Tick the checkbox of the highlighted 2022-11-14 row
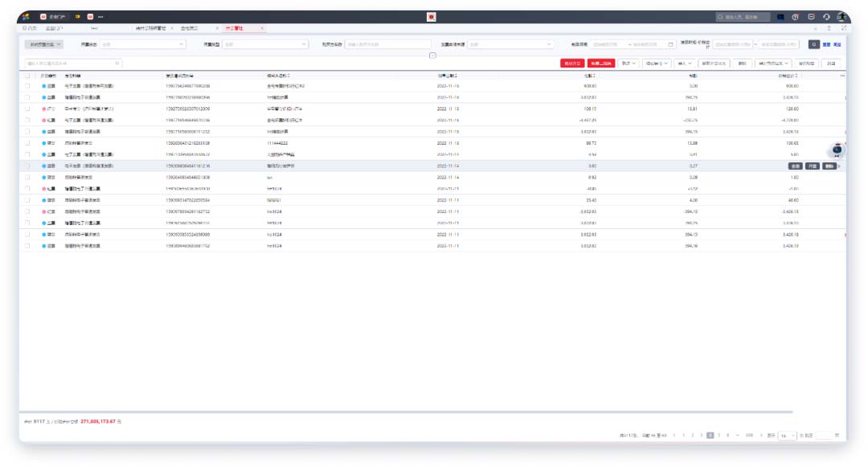 point(27,166)
